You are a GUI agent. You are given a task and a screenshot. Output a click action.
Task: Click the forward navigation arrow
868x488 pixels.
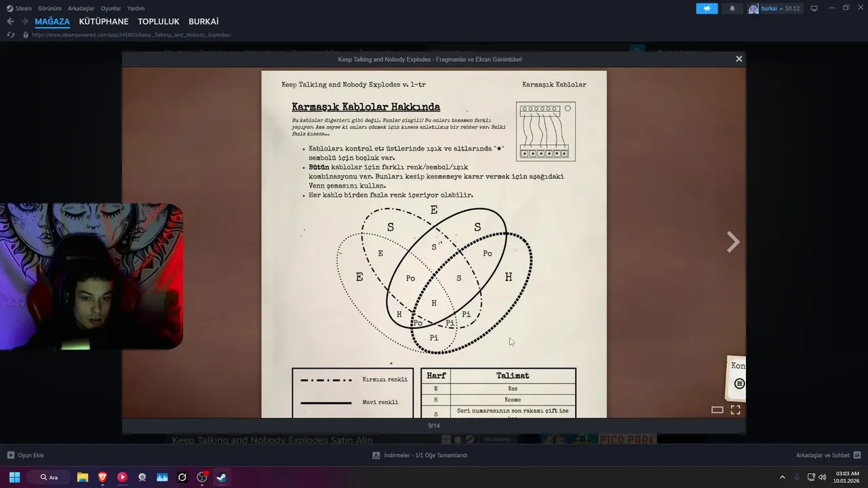pos(24,22)
